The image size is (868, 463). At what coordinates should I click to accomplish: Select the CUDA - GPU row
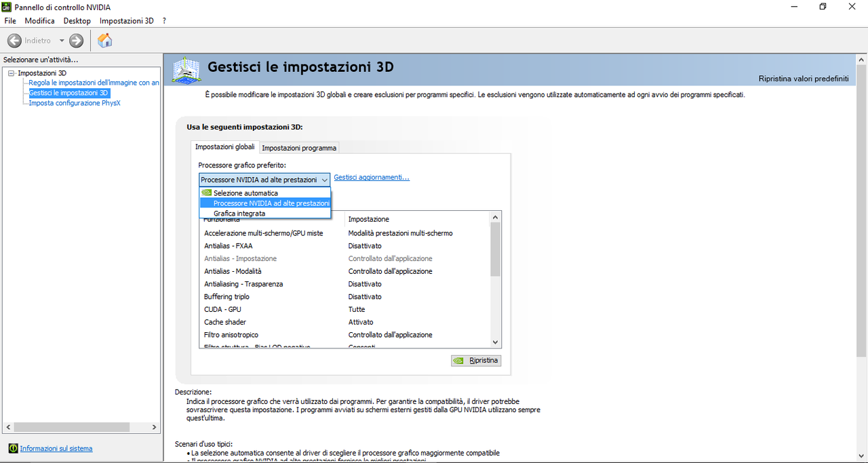tap(345, 309)
